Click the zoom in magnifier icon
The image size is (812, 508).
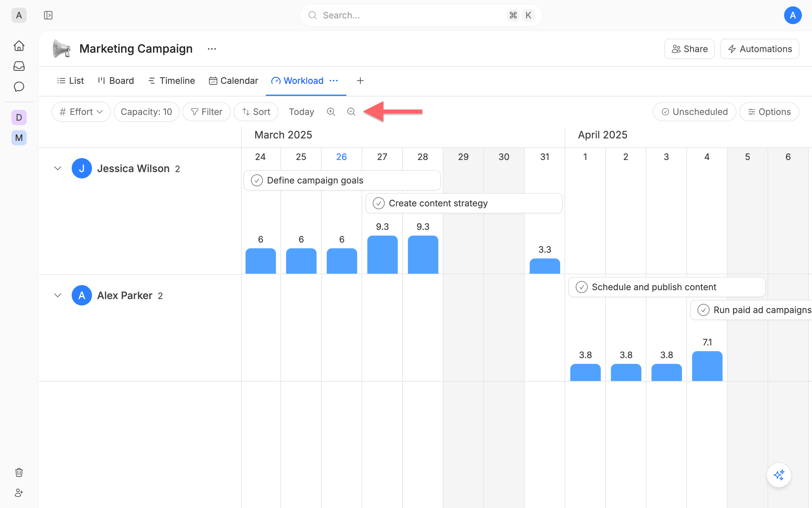point(331,111)
